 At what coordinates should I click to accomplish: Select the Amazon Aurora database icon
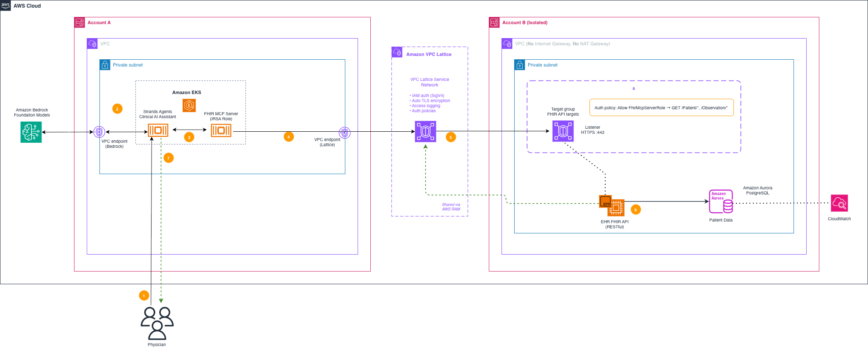click(721, 202)
